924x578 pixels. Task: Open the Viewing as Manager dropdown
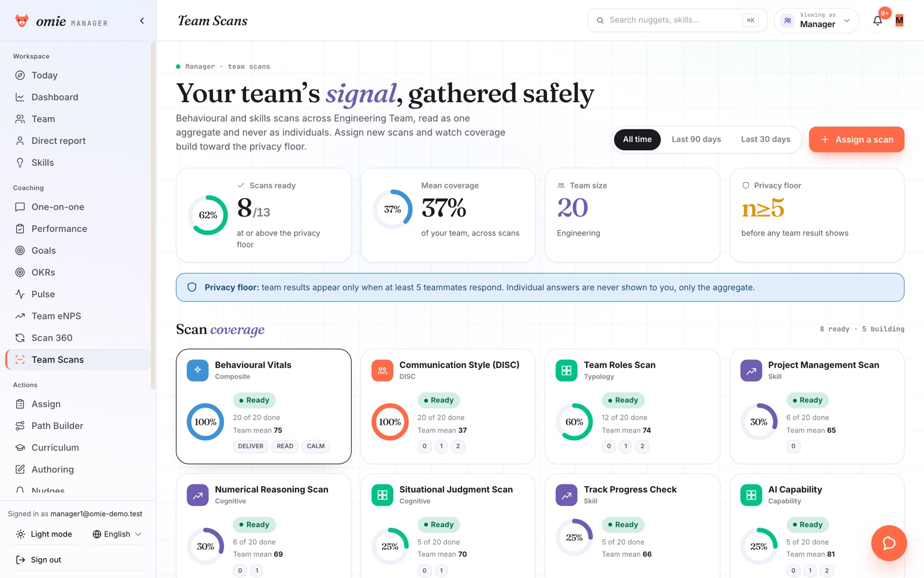tap(817, 20)
